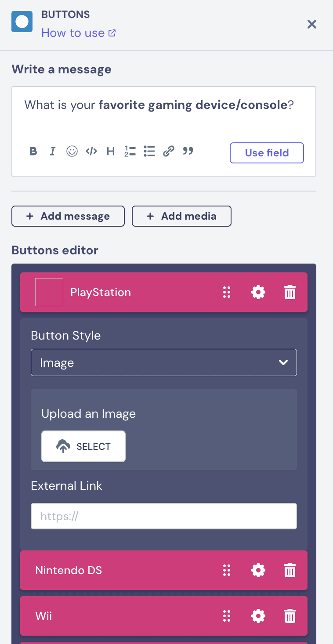Click the Wii drag handle
Image resolution: width=333 pixels, height=644 pixels.
227,616
